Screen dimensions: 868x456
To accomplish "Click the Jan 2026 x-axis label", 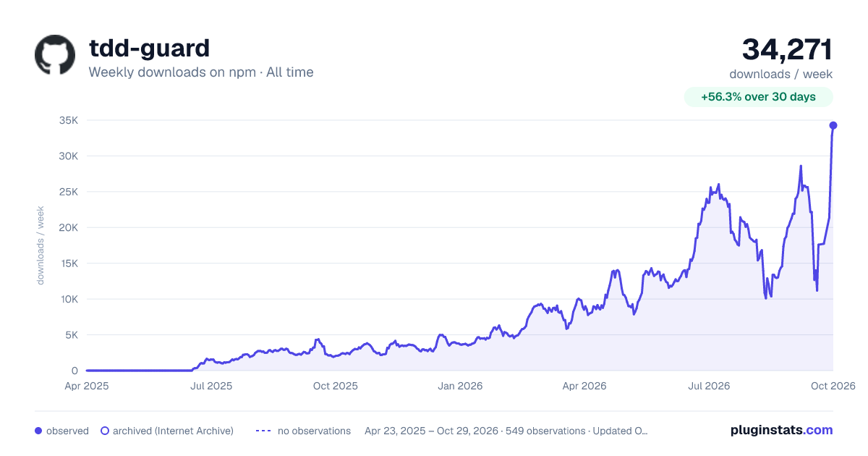I will point(460,386).
